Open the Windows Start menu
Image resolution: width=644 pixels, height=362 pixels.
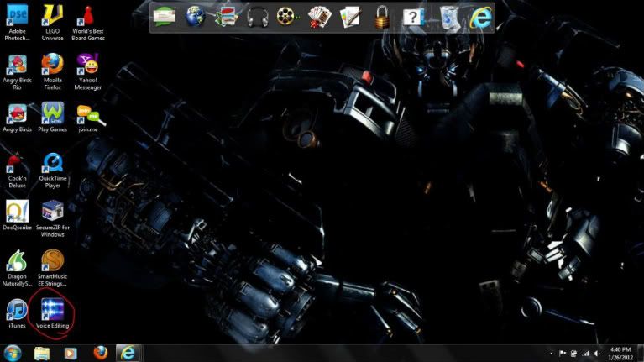click(13, 352)
